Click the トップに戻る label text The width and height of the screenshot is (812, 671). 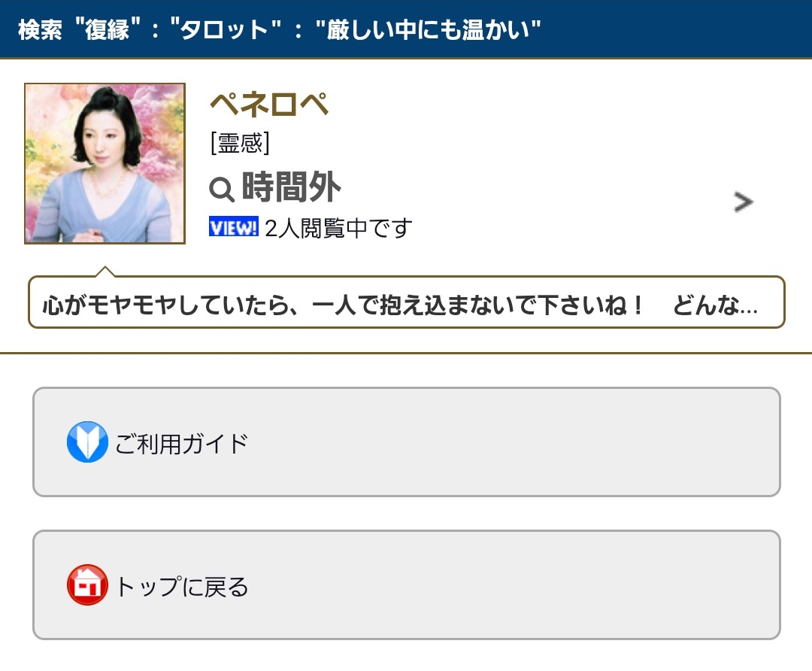click(182, 587)
